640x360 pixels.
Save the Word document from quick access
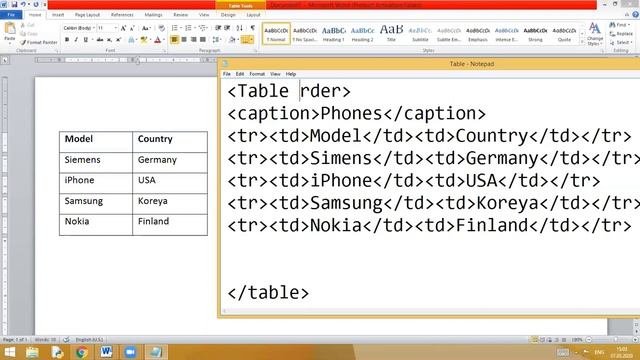14,4
